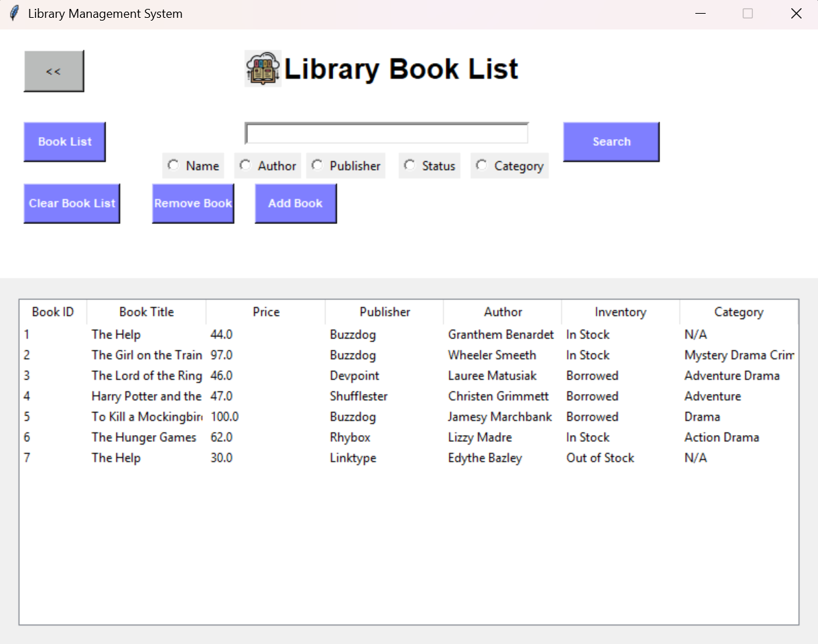Click the Clear Book List button
This screenshot has height=644, width=818.
[x=72, y=203]
